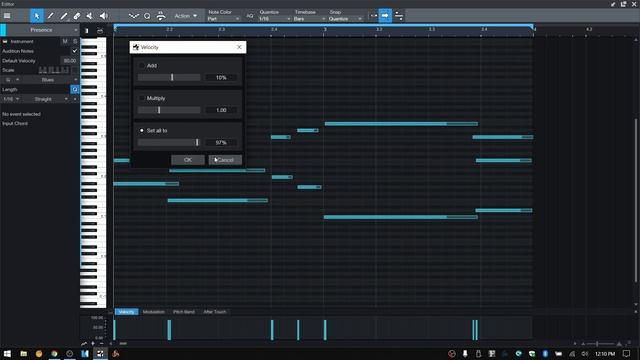Click the Multiply factor slider
The height and width of the screenshot is (360, 640).
[x=169, y=110]
